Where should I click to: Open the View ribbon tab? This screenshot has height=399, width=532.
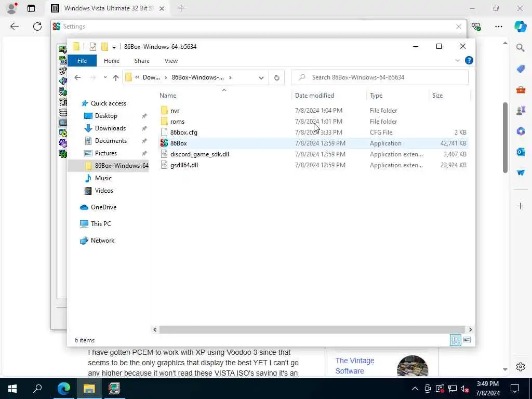click(x=171, y=61)
